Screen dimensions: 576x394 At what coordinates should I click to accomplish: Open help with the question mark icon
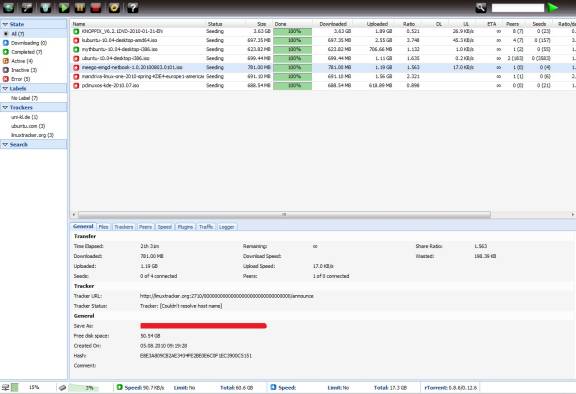coord(133,7)
